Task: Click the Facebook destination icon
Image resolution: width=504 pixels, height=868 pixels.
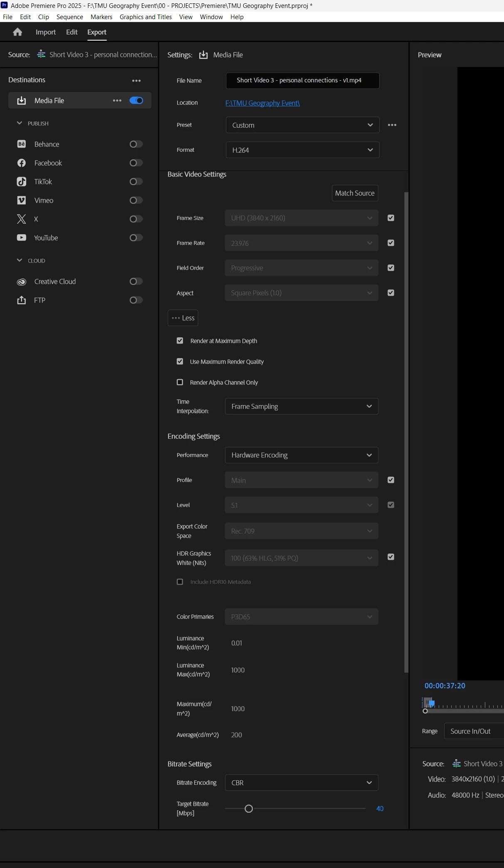Action: [22, 163]
